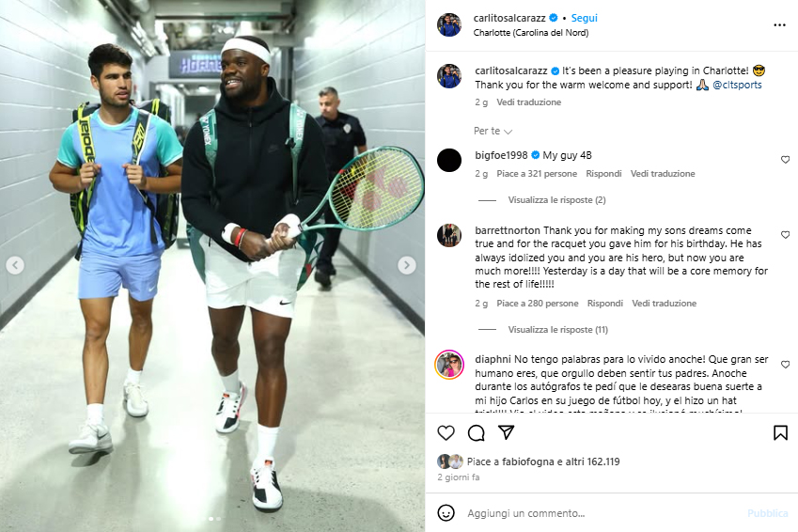Expand Visualizza le risposte (11)

coord(557,330)
